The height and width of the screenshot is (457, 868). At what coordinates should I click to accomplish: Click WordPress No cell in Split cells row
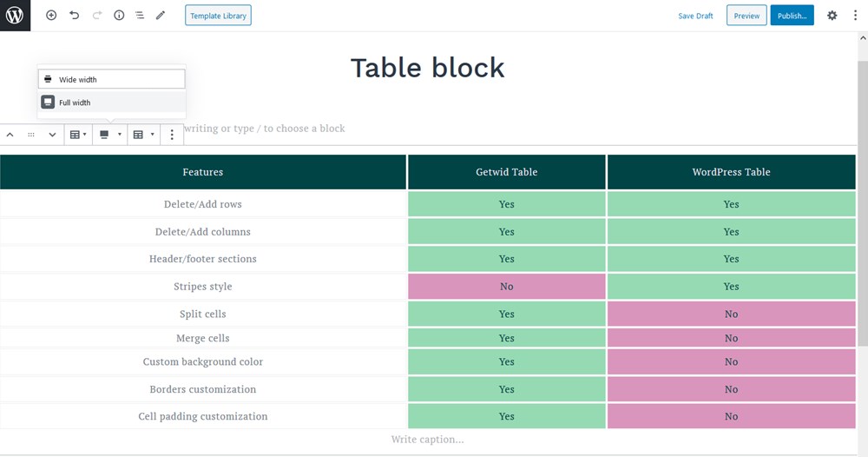[x=731, y=314]
